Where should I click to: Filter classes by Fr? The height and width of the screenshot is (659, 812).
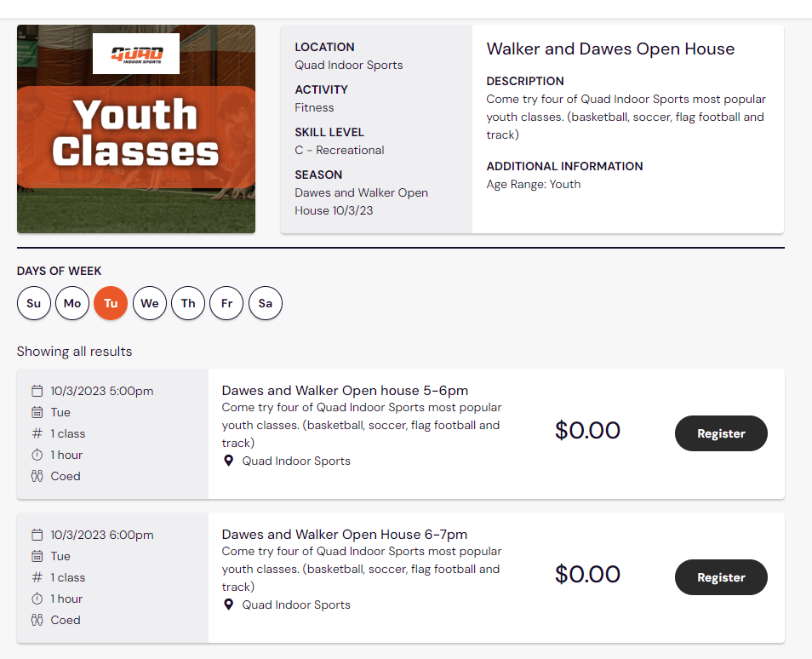226,303
